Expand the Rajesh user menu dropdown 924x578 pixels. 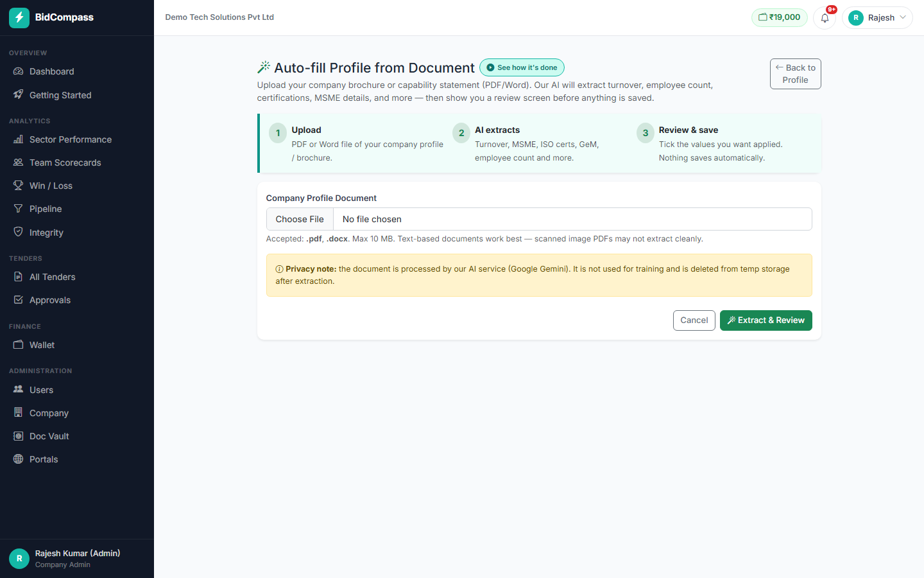coord(877,18)
